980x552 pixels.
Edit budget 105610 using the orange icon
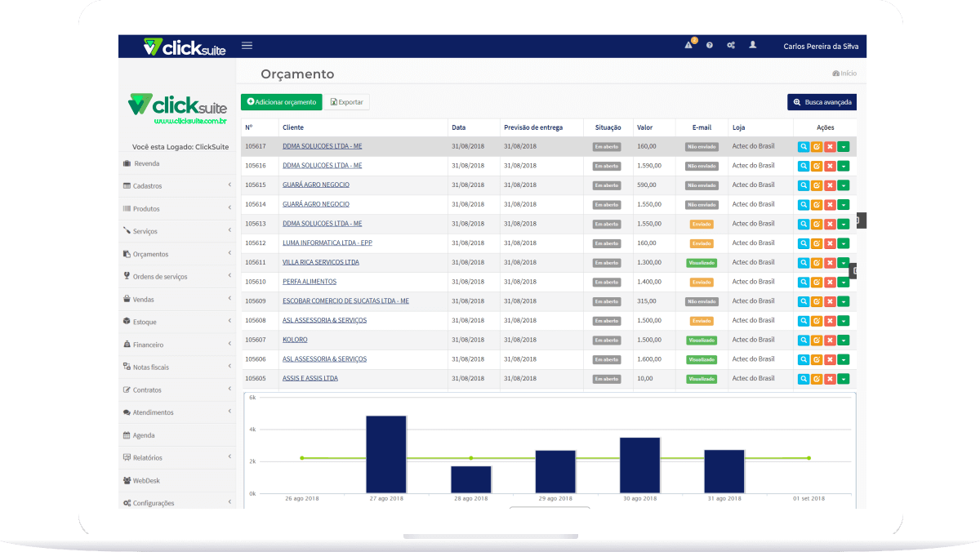(817, 283)
